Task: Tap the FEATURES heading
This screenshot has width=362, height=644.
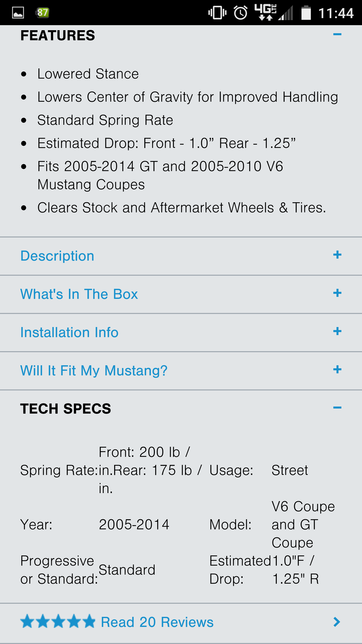Action: [58, 35]
